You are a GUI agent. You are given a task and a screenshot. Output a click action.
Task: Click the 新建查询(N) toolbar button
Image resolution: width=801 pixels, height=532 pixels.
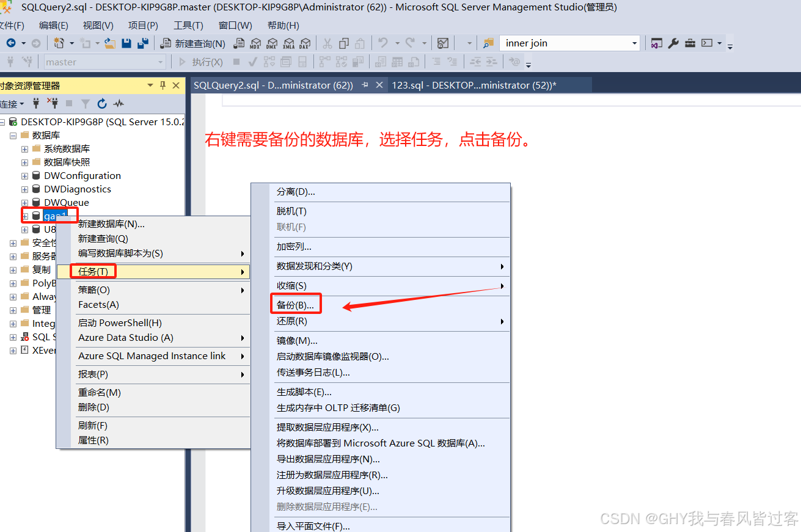(192, 43)
